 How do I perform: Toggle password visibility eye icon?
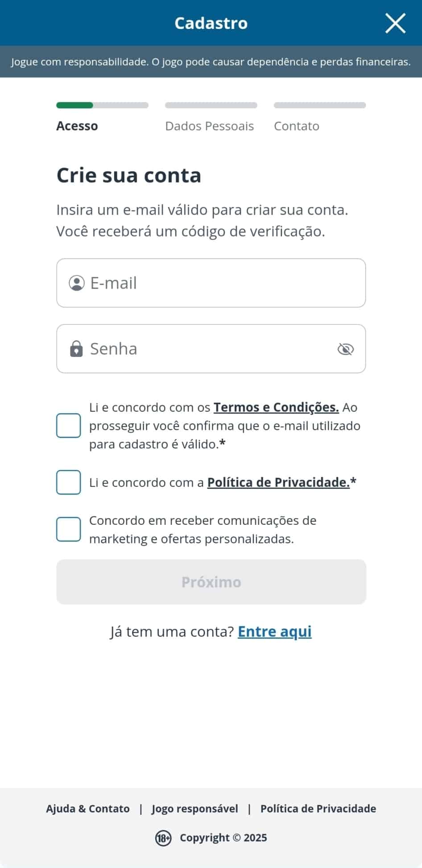[x=345, y=349]
